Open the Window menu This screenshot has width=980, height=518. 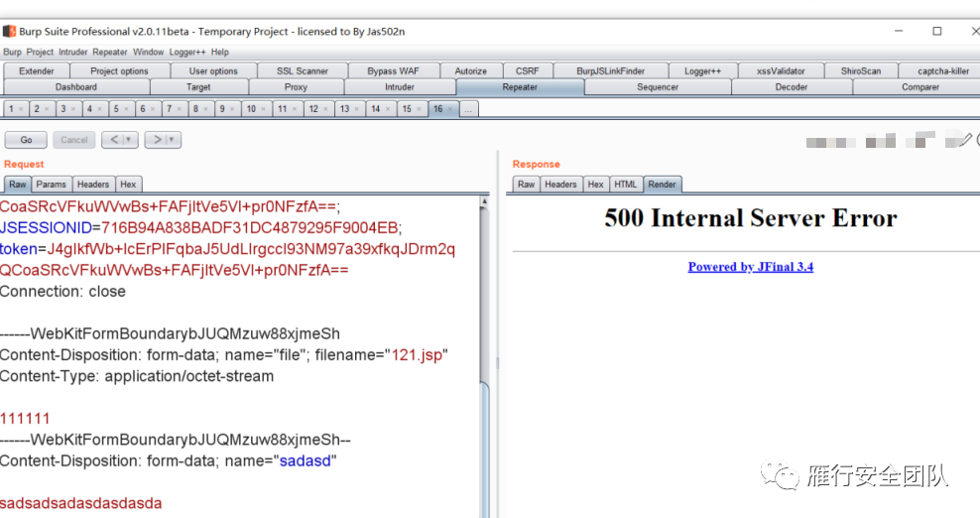tap(148, 52)
